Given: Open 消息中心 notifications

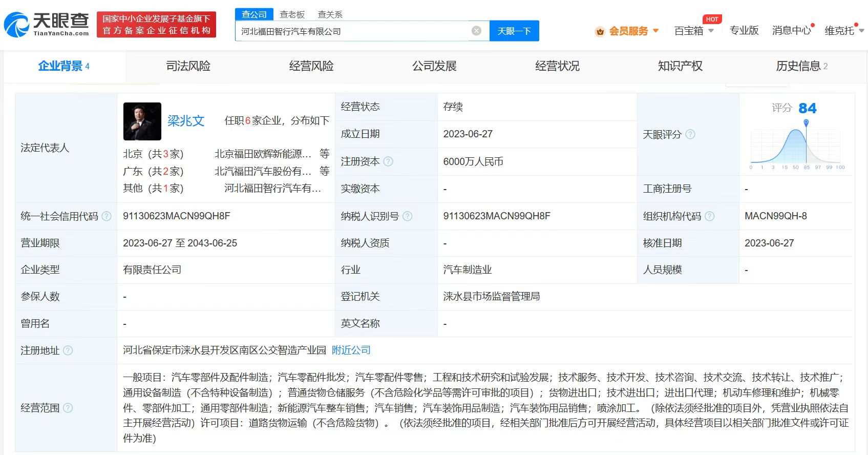Looking at the screenshot, I should pyautogui.click(x=792, y=31).
